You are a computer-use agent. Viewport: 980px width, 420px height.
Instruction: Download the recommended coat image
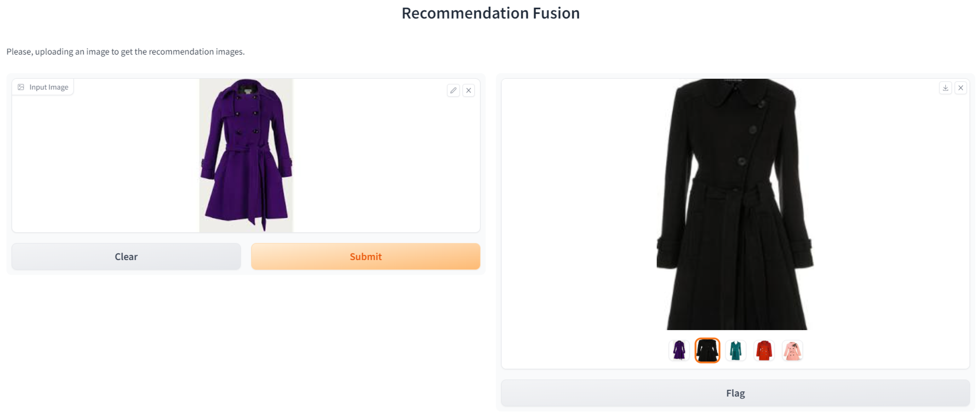click(945, 88)
